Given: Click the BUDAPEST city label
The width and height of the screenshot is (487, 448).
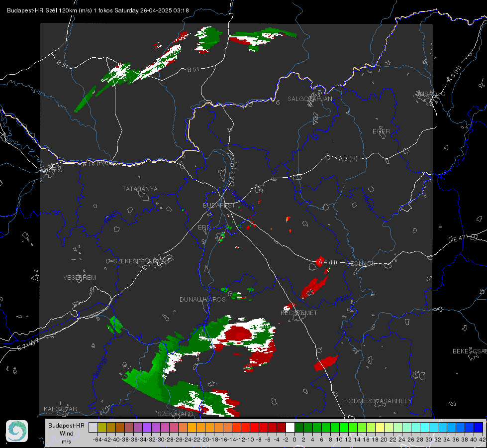Looking at the screenshot, I should [x=219, y=206].
